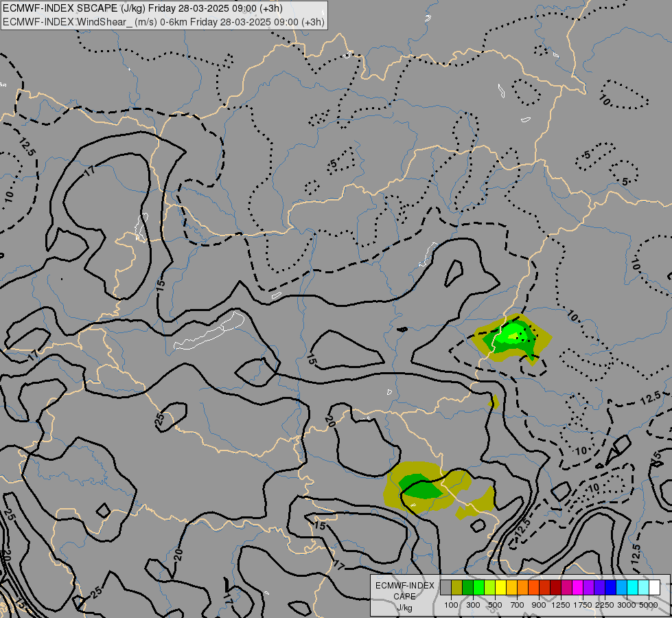
Task: Click the 700 legend value
Action: (x=518, y=605)
